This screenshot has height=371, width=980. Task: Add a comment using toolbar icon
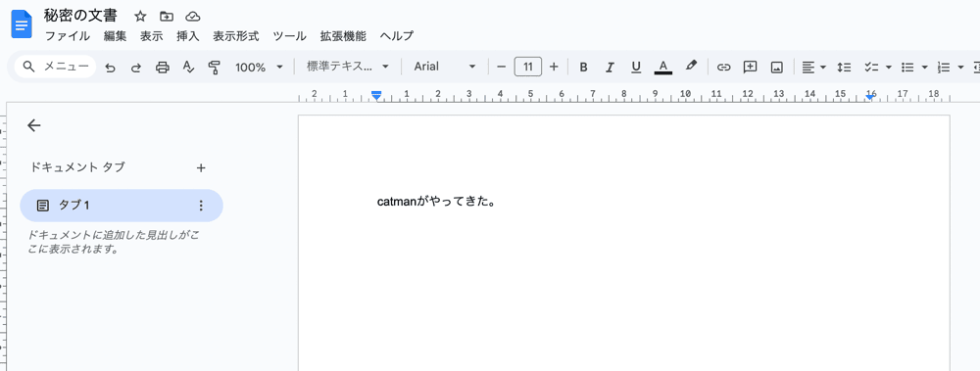click(750, 67)
